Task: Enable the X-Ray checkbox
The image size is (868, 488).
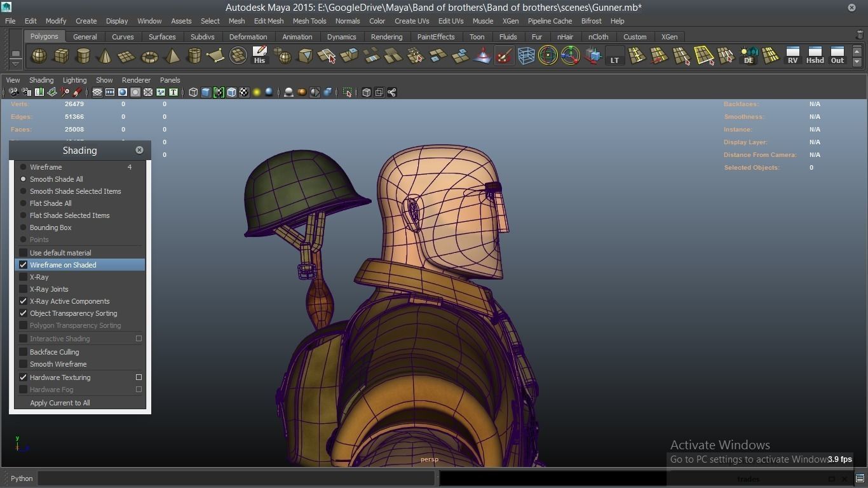Action: [24, 277]
